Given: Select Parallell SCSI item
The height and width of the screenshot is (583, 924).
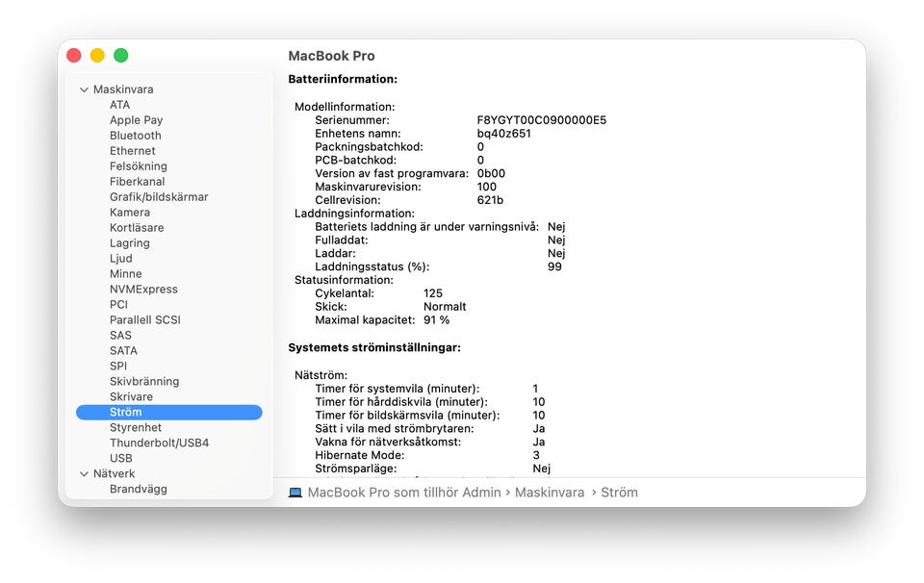Looking at the screenshot, I should tap(145, 319).
